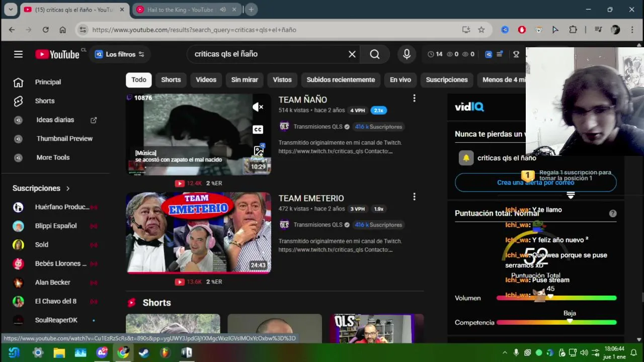Reload the page
This screenshot has height=362, width=644.
(x=45, y=30)
